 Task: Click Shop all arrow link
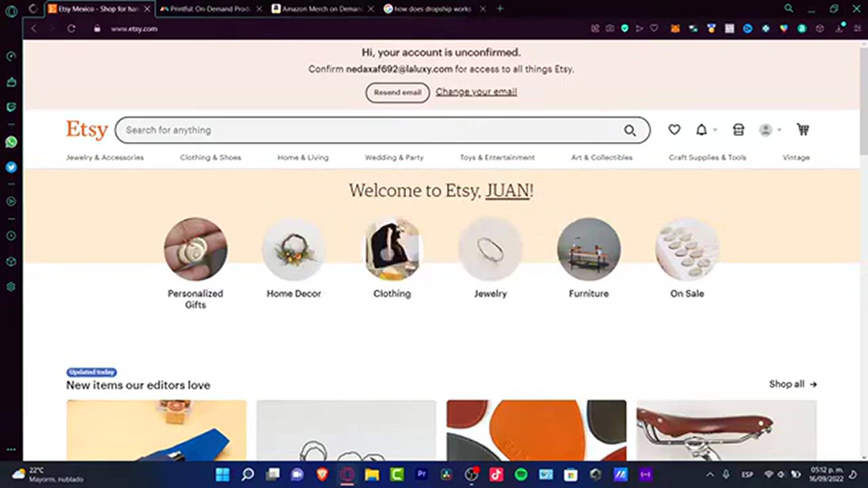(793, 384)
